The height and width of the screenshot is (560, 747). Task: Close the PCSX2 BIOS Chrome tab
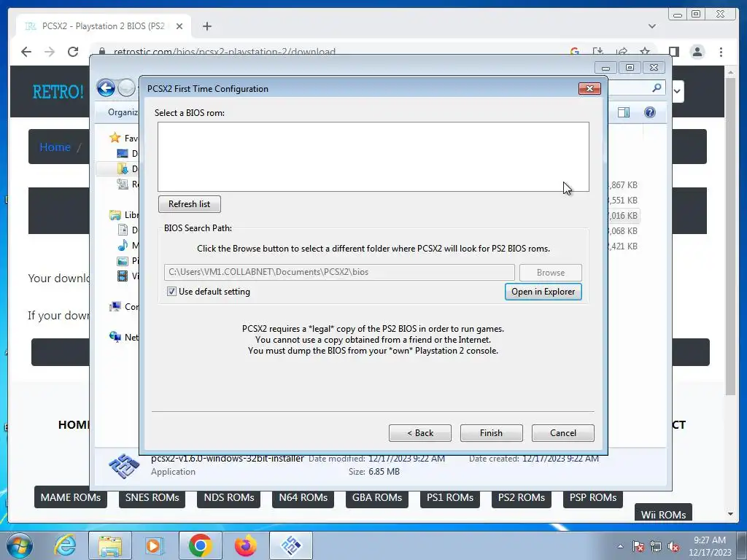[179, 26]
